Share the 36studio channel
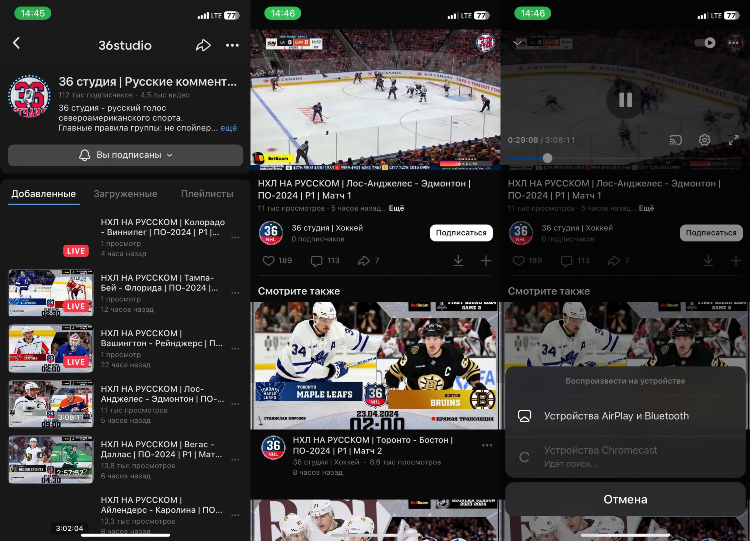 tap(203, 45)
